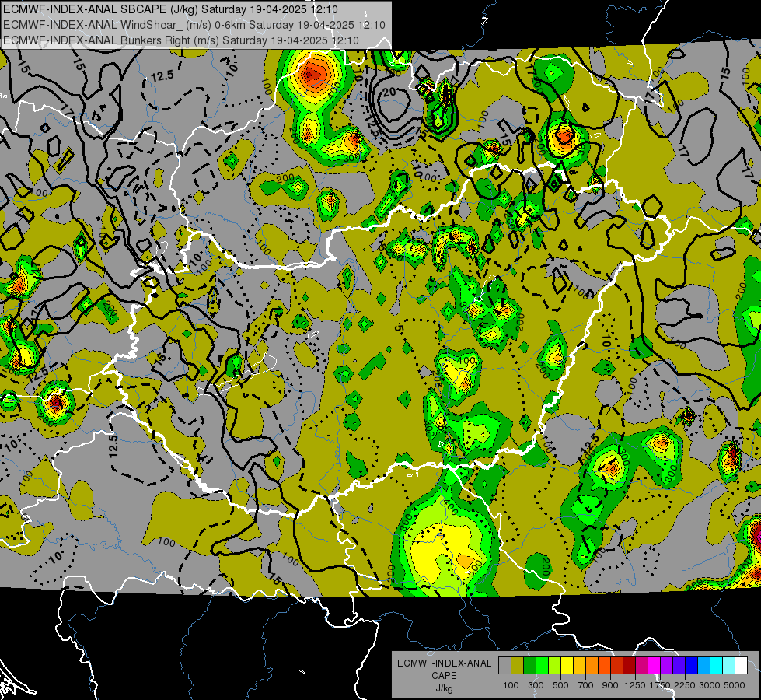Click the legend value 3000

click(710, 685)
